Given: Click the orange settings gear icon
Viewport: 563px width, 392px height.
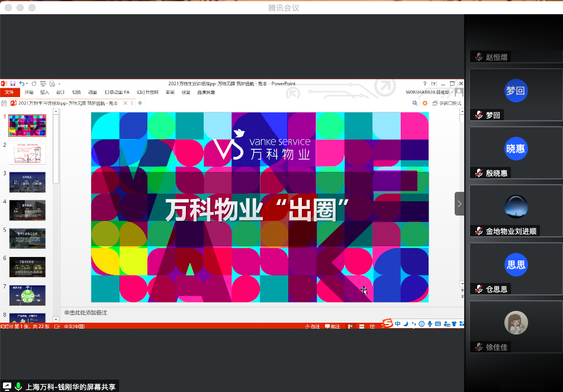Looking at the screenshot, I should [424, 103].
